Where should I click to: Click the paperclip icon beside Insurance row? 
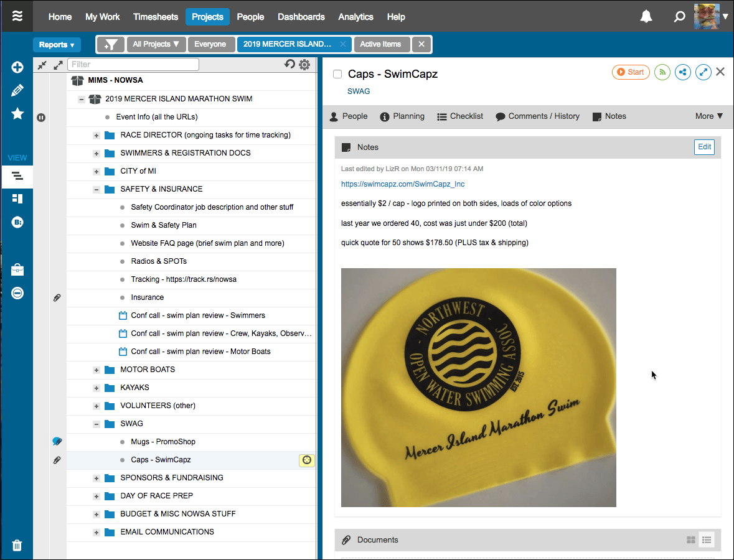[x=57, y=297]
